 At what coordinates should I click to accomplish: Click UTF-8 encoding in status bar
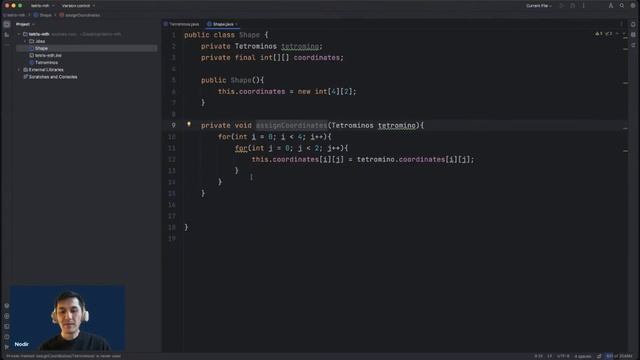click(x=563, y=356)
